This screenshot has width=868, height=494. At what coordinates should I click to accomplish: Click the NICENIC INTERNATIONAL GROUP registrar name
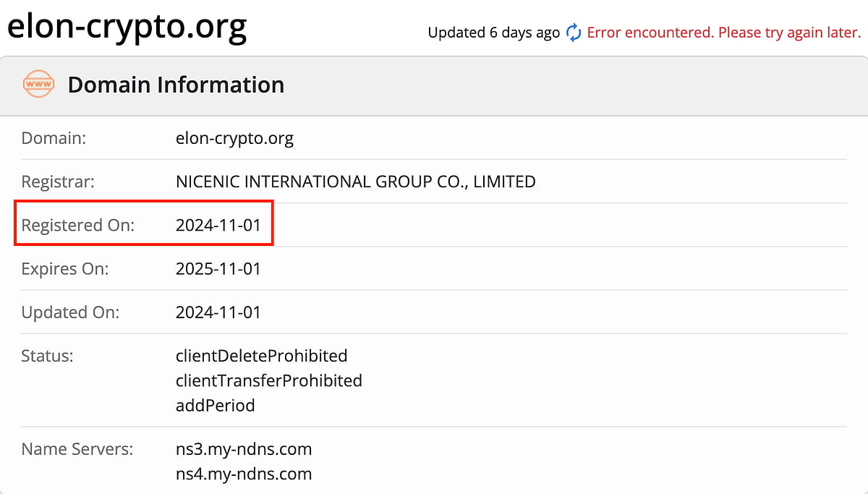point(355,182)
